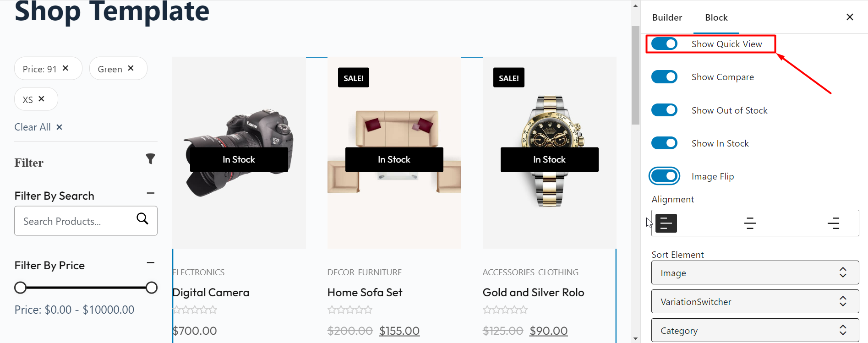Disable the Show Compare switch
Image resolution: width=868 pixels, height=343 pixels.
coord(664,77)
